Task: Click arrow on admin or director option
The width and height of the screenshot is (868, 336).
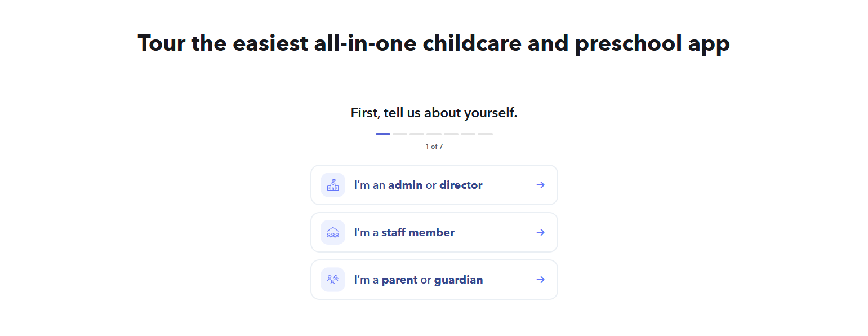Action: 540,185
